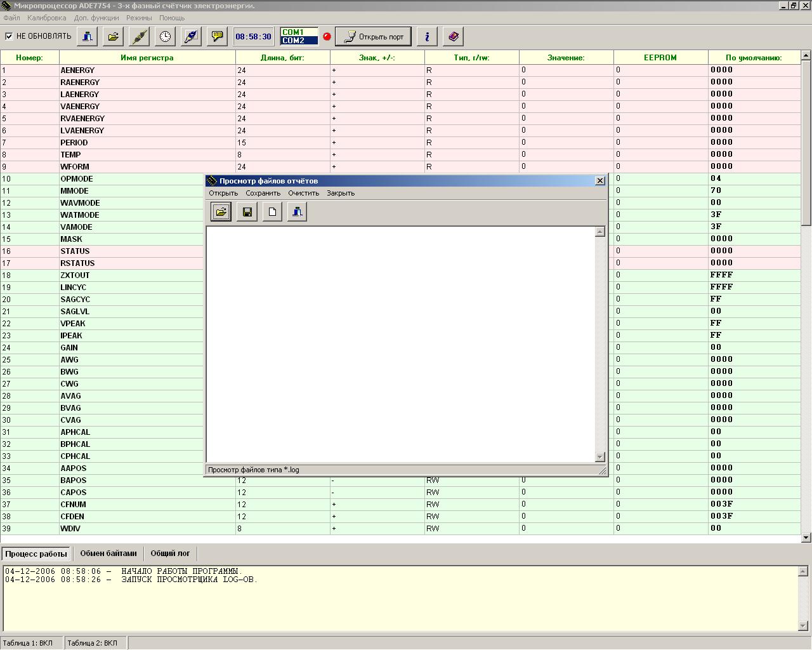This screenshot has width=812, height=650.
Task: Select COM2 in the port list
Action: [x=299, y=41]
